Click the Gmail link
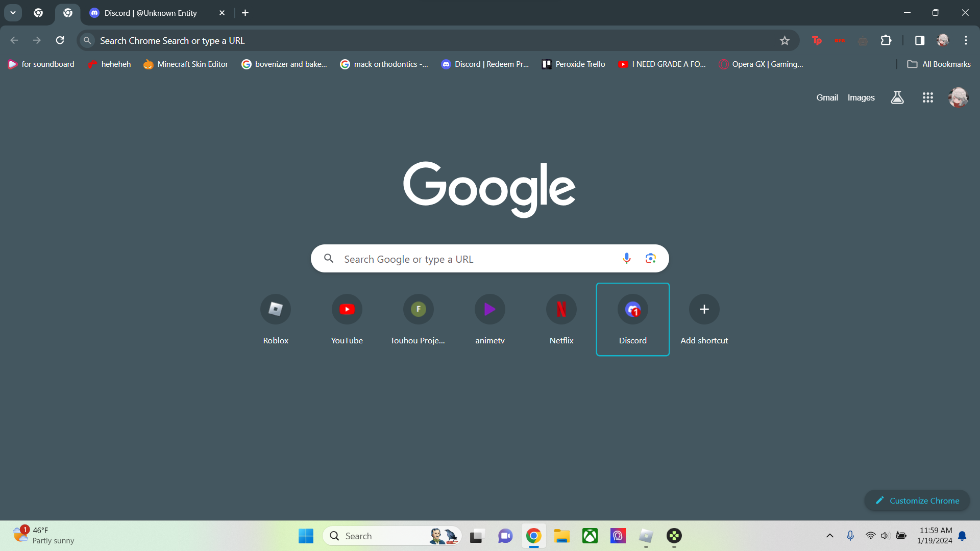This screenshot has height=551, width=980. (827, 97)
